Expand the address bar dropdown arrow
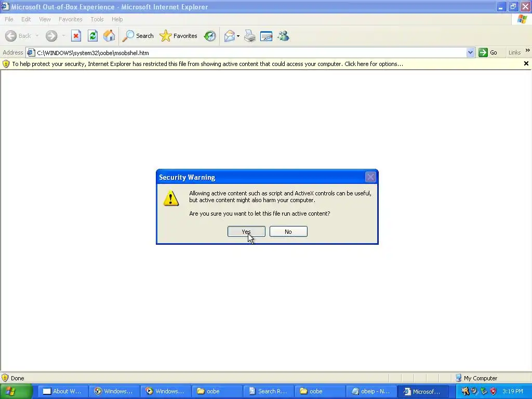The height and width of the screenshot is (399, 532). [470, 52]
